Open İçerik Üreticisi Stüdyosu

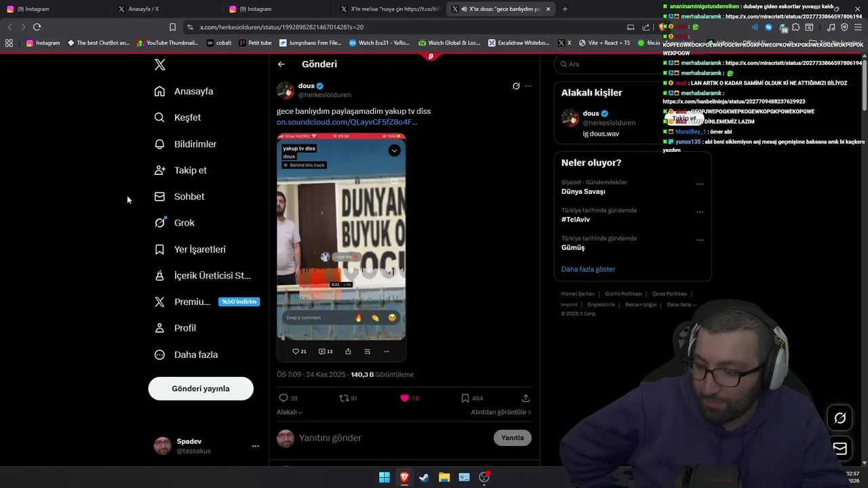pyautogui.click(x=203, y=275)
